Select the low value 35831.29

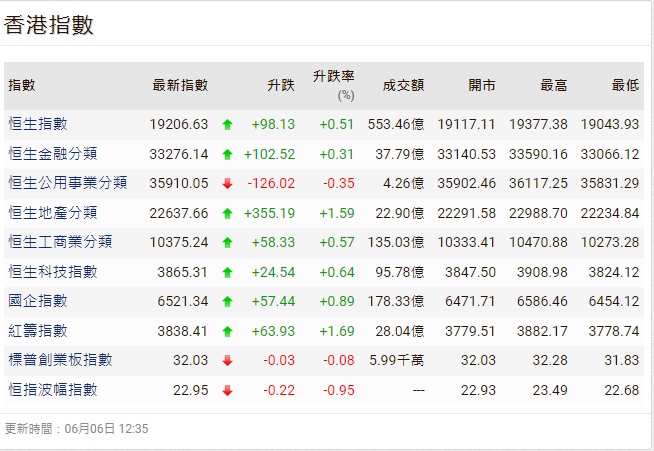tap(610, 183)
